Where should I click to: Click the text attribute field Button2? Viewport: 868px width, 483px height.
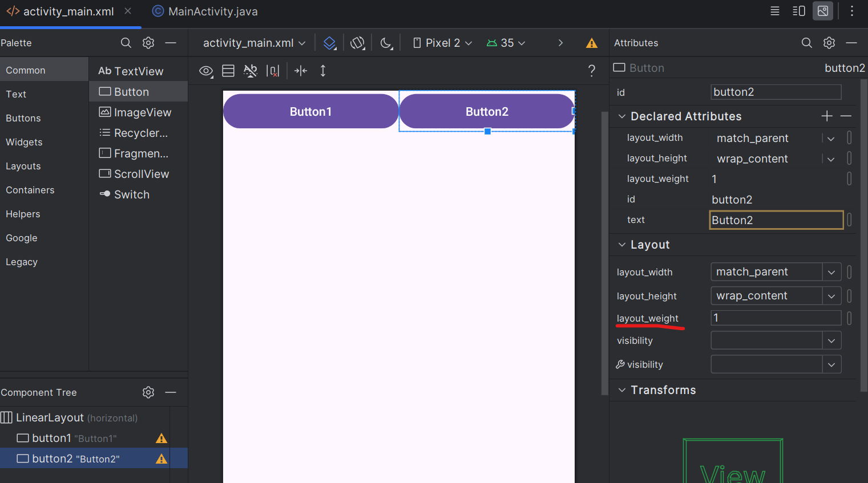point(776,220)
